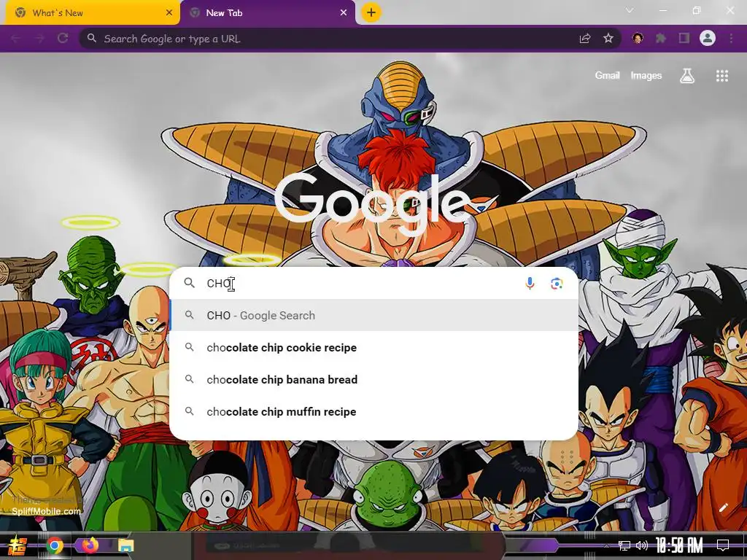Open the Google apps grid
The height and width of the screenshot is (560, 747).
click(x=722, y=76)
